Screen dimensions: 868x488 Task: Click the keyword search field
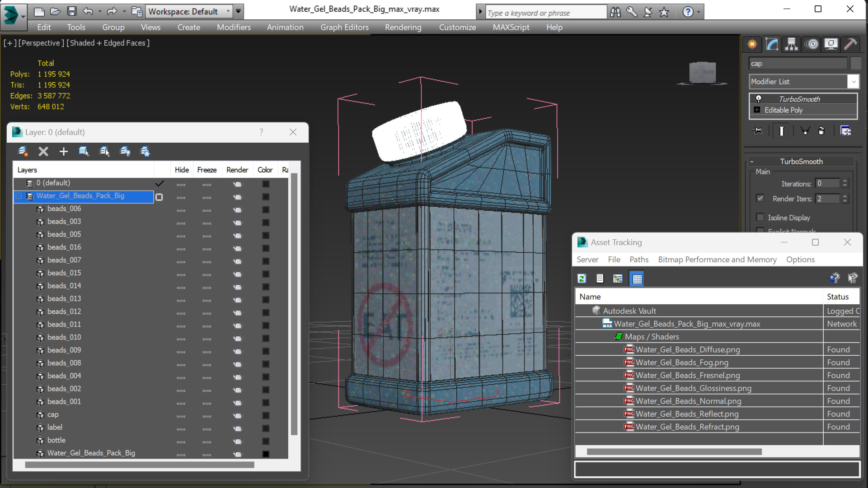[546, 13]
